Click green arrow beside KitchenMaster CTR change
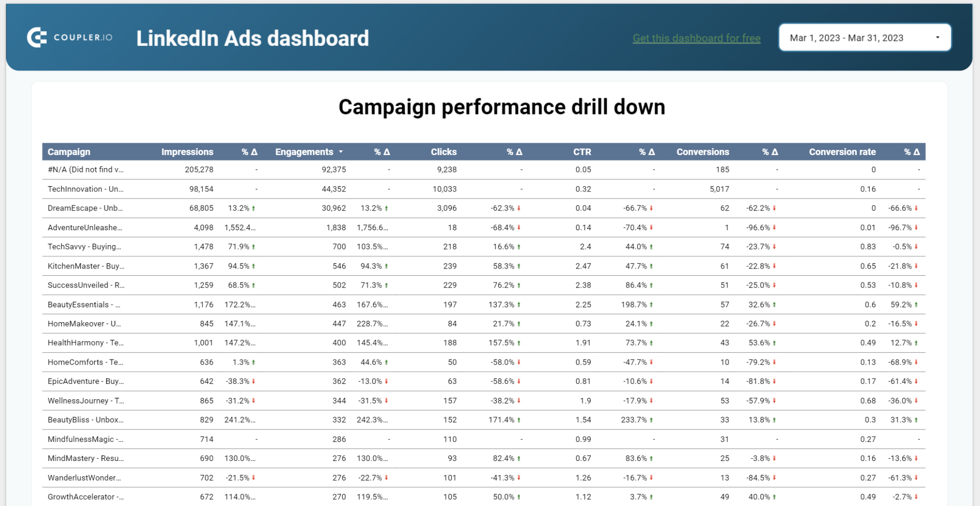The image size is (980, 506). click(x=652, y=266)
